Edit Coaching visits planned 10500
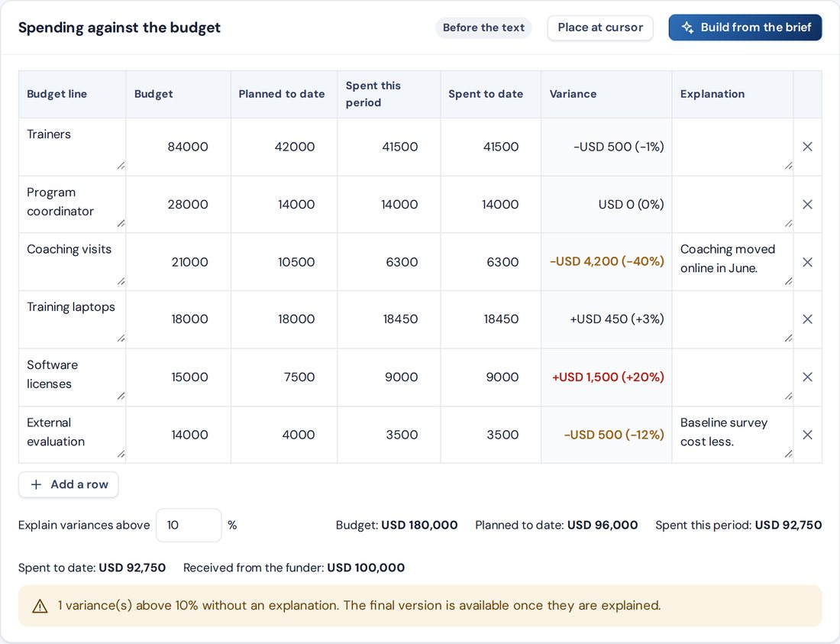840x644 pixels. (x=284, y=262)
